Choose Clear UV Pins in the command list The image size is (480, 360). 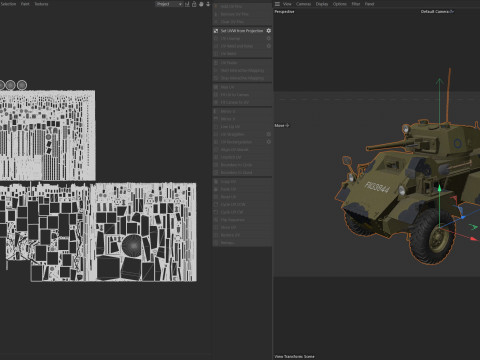click(242, 22)
